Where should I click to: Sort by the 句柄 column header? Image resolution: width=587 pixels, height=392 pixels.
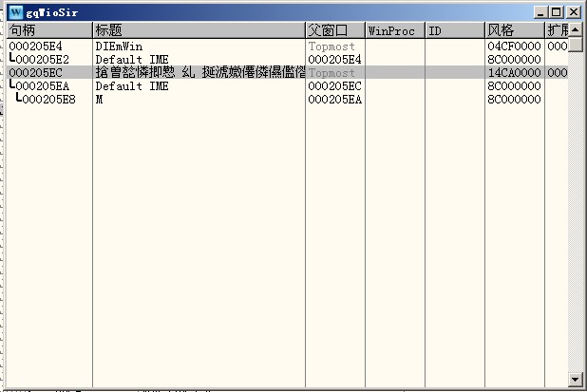[49, 30]
